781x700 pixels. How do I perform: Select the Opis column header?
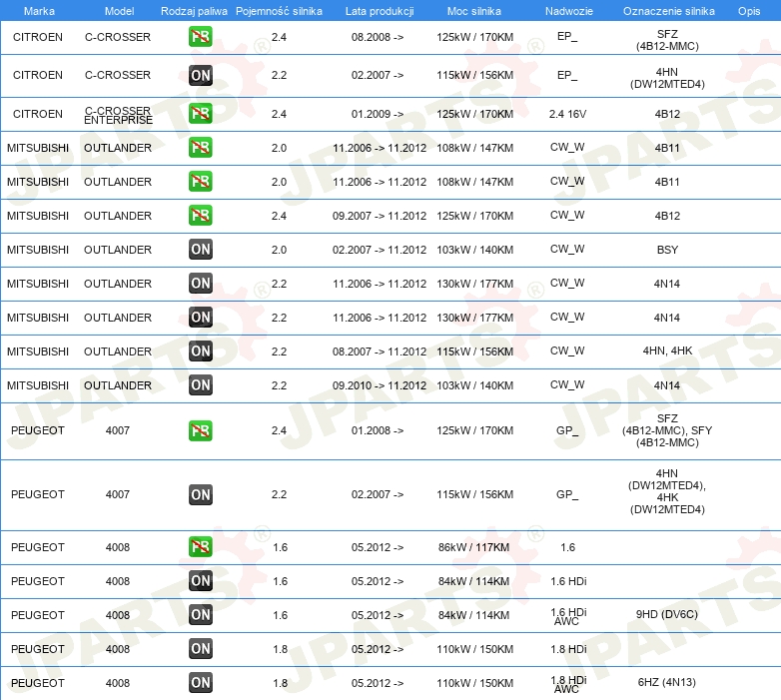(x=748, y=10)
